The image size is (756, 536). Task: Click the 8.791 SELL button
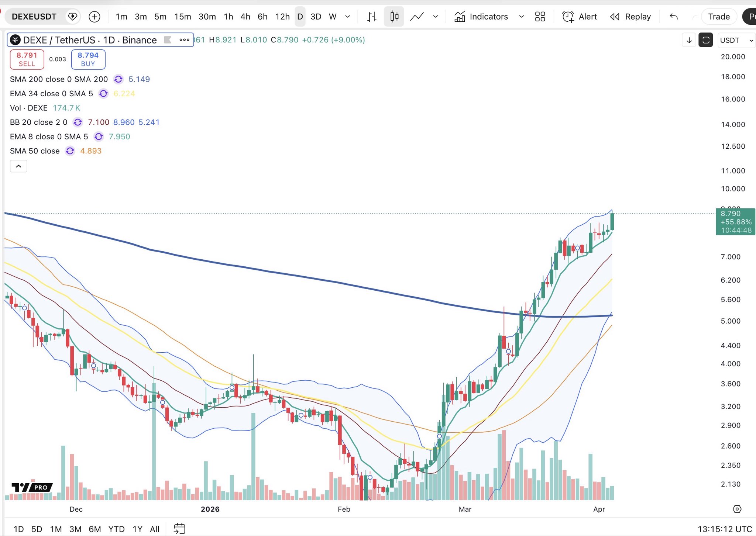27,59
